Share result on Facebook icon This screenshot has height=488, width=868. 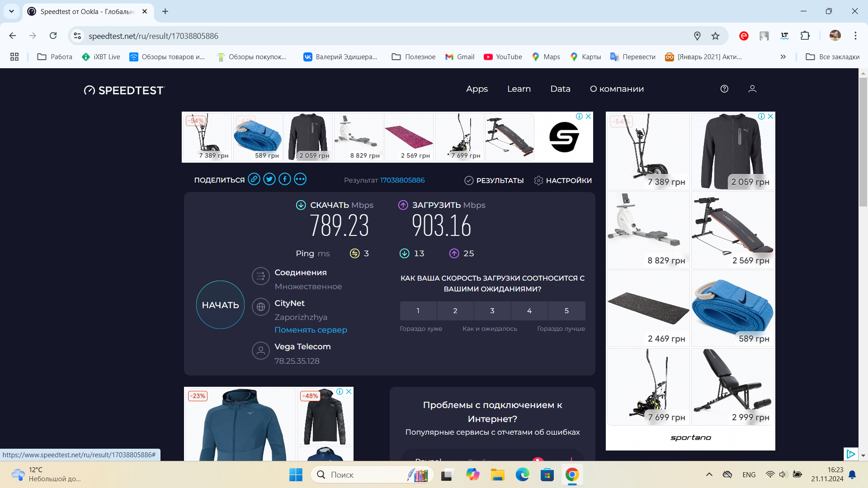pos(285,179)
